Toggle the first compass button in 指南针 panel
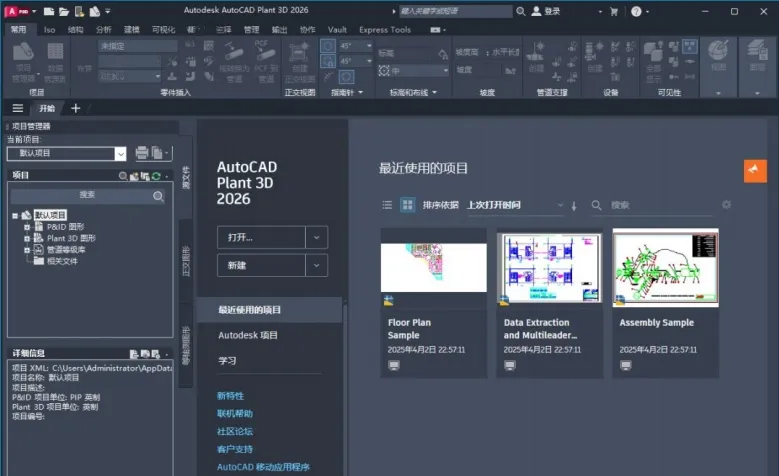 pyautogui.click(x=327, y=46)
